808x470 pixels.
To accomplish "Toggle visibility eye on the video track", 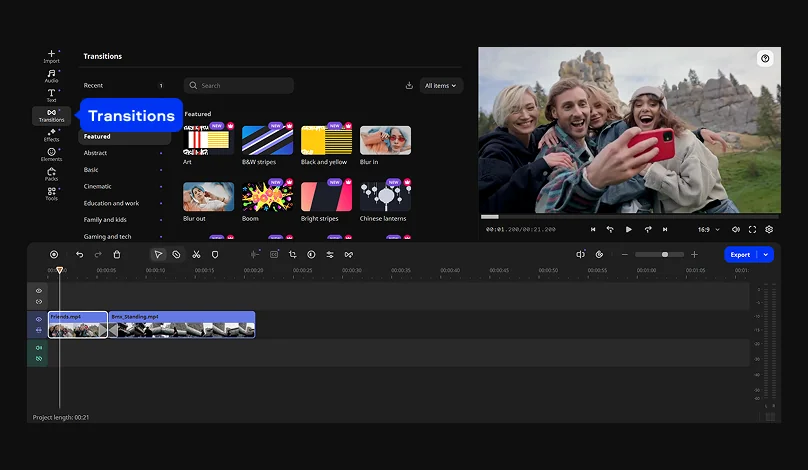I will [39, 319].
